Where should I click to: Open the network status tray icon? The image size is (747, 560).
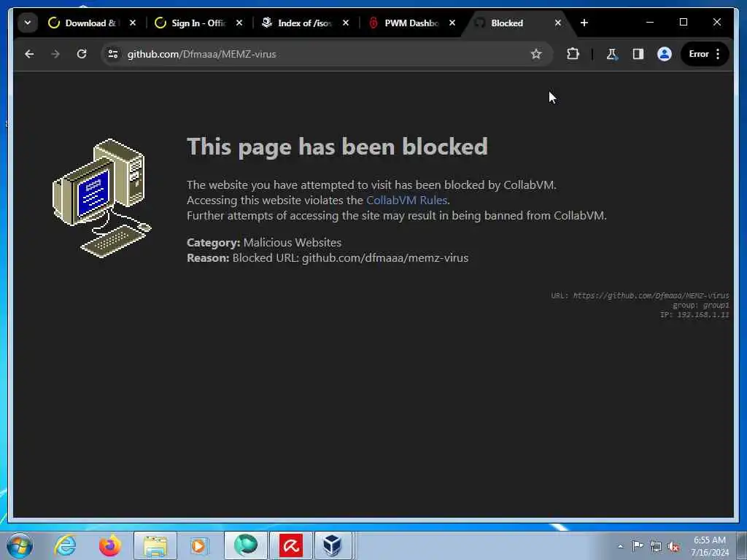pos(656,546)
